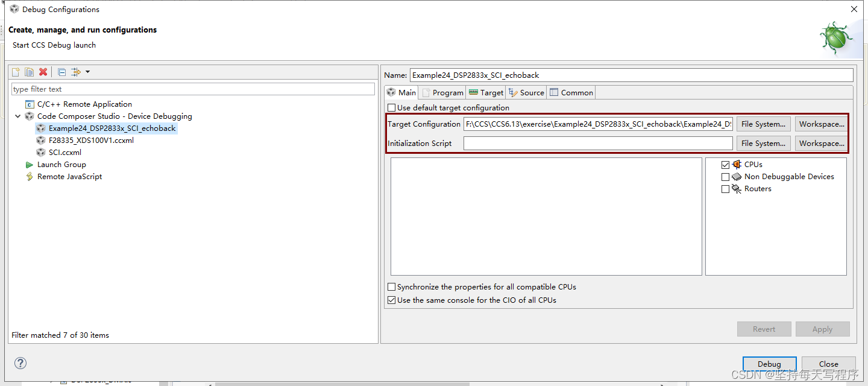Enable Use default target configuration checkbox

(x=392, y=108)
